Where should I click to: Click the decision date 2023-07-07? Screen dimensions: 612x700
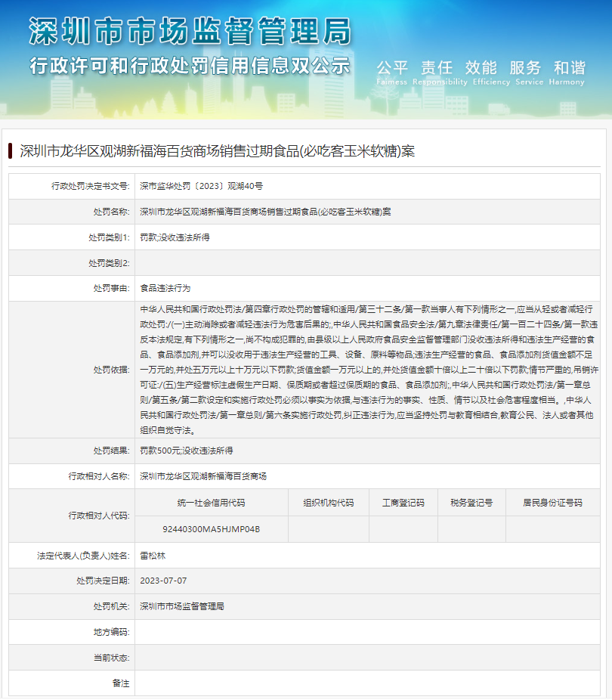(x=163, y=581)
